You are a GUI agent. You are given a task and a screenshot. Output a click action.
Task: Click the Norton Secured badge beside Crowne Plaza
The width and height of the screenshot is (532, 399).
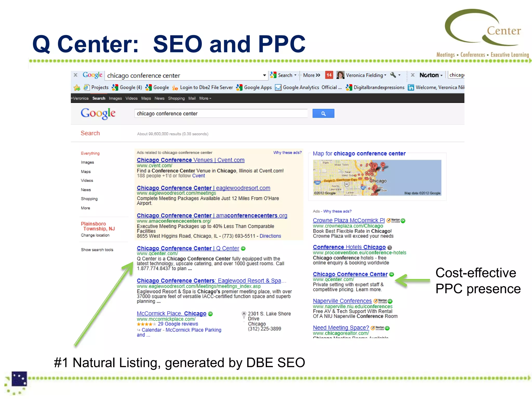point(393,221)
